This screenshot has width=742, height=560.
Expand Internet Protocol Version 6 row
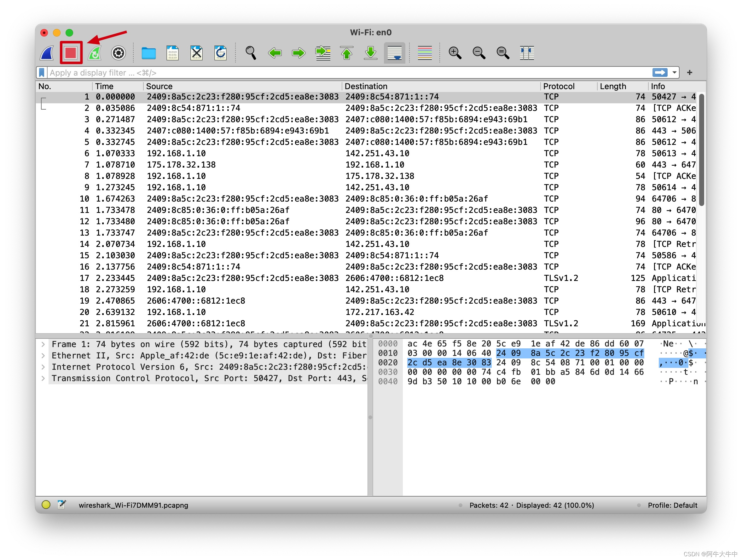tap(43, 367)
